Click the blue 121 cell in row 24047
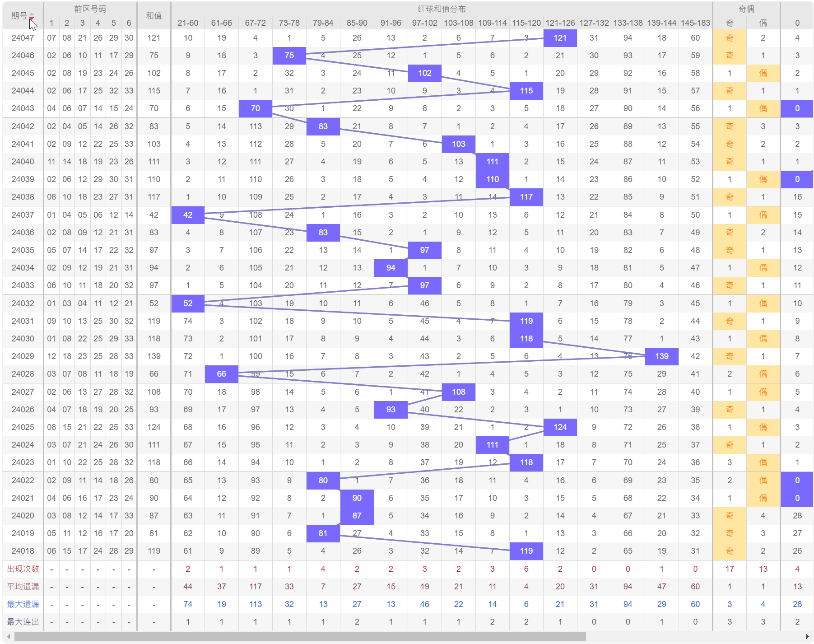 [x=560, y=38]
